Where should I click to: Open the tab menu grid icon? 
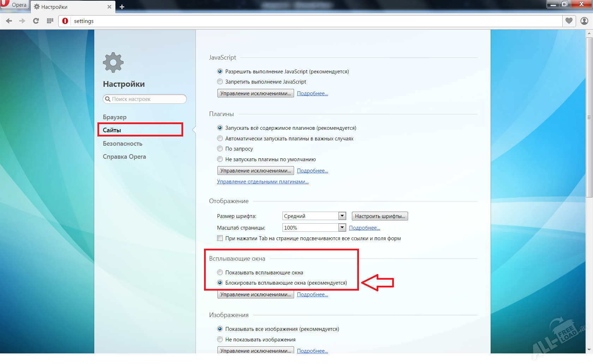[x=50, y=21]
